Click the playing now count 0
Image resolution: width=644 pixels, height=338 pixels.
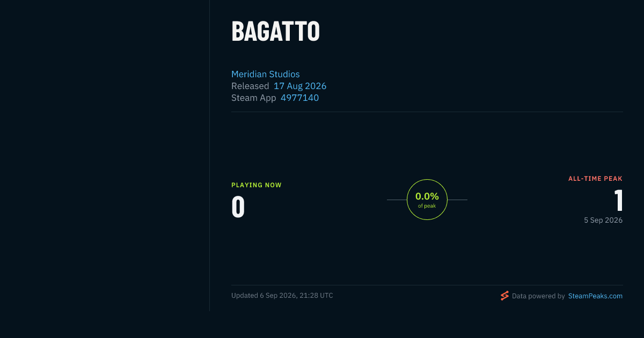pyautogui.click(x=238, y=207)
